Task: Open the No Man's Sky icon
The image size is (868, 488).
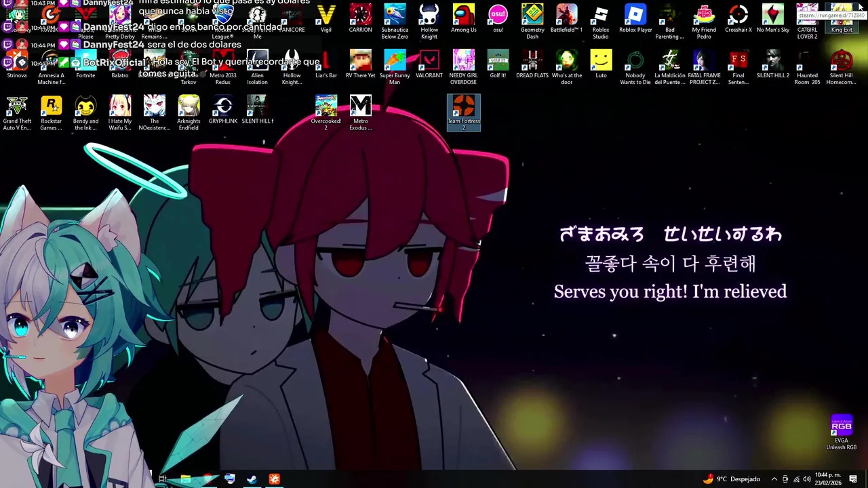Action: [x=773, y=19]
